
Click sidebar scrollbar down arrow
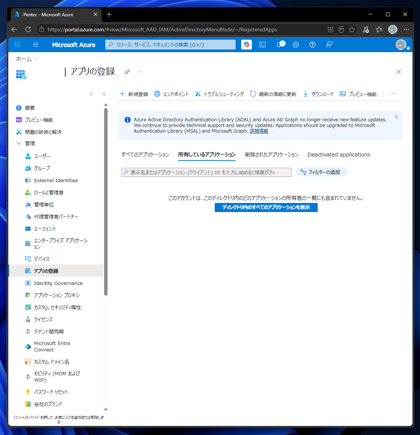click(x=106, y=410)
